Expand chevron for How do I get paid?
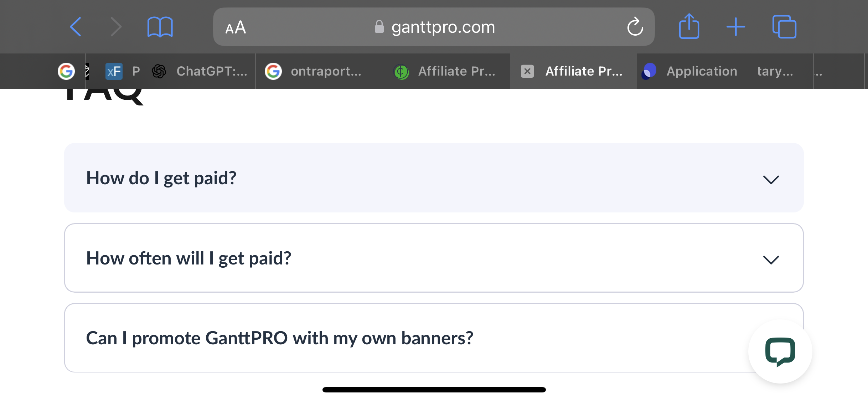 [771, 179]
